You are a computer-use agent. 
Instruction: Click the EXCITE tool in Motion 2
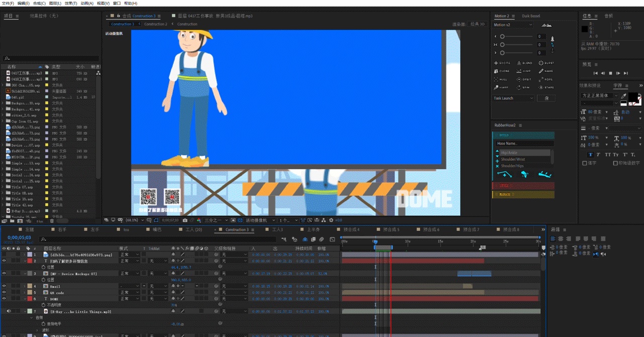coord(502,63)
